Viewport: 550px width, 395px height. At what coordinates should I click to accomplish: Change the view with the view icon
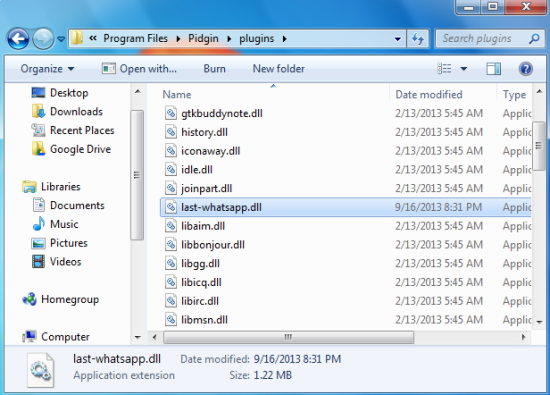click(x=444, y=69)
